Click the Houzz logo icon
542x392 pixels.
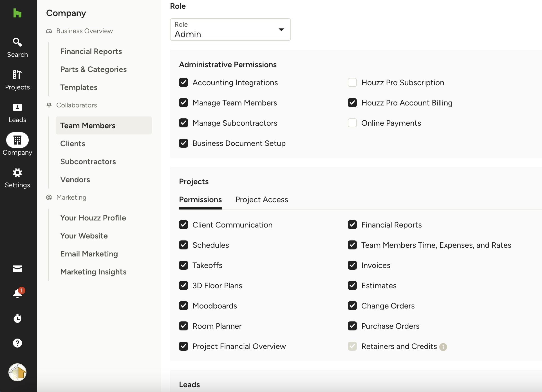(x=17, y=13)
